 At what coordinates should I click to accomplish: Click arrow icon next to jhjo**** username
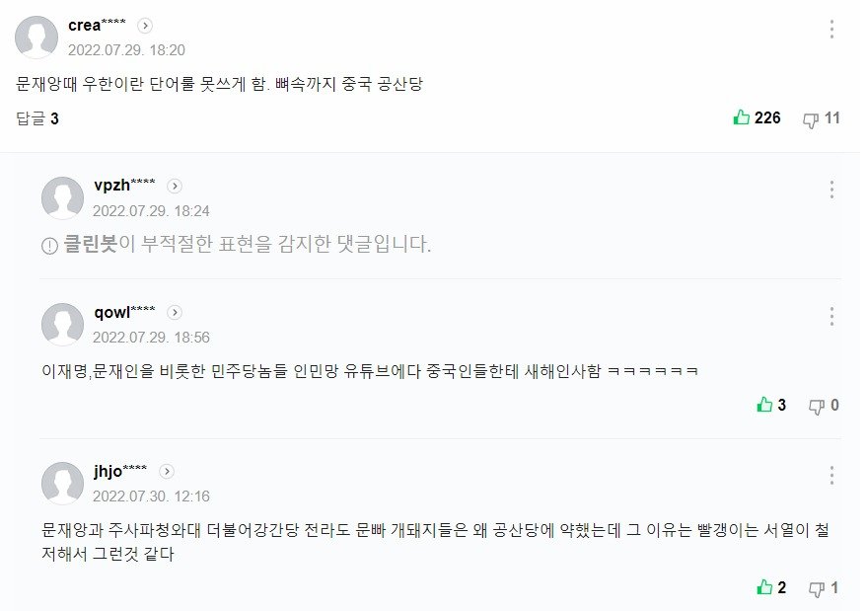(x=167, y=472)
